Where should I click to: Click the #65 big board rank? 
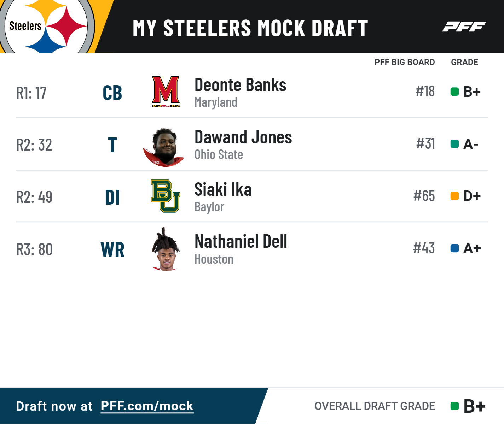pyautogui.click(x=424, y=196)
